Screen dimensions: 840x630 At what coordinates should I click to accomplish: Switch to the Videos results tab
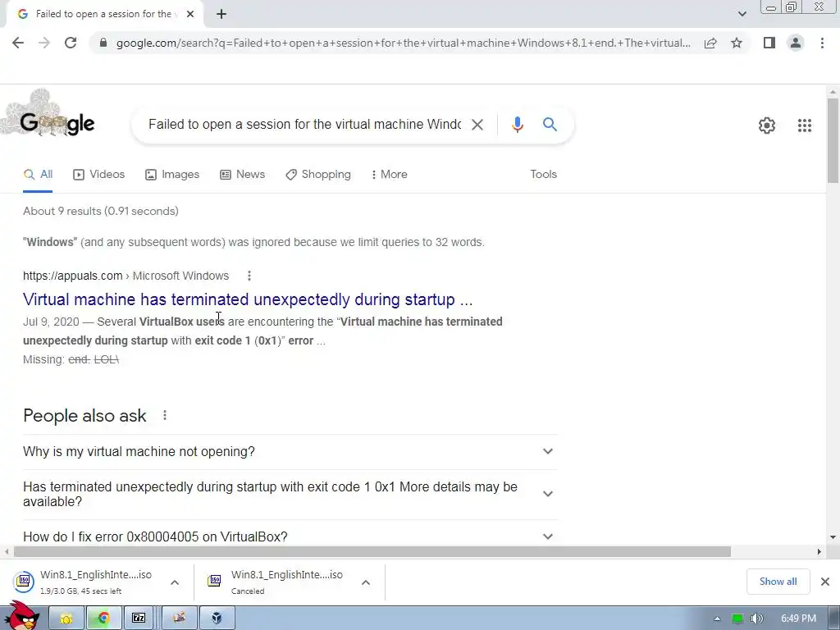[98, 175]
